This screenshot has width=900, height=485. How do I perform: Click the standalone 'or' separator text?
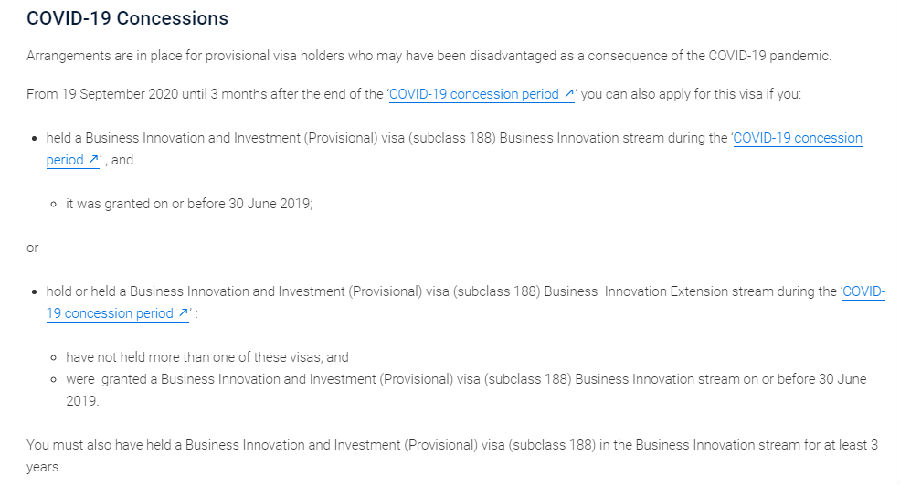click(32, 248)
